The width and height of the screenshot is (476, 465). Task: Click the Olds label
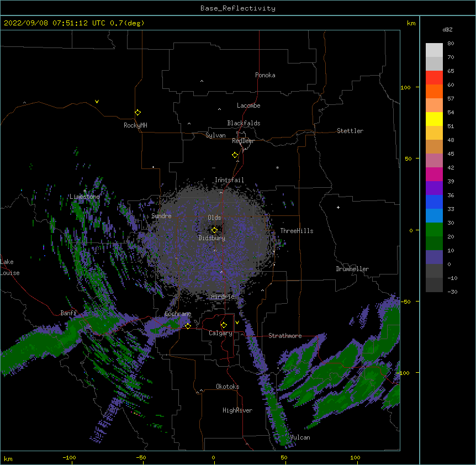214,218
